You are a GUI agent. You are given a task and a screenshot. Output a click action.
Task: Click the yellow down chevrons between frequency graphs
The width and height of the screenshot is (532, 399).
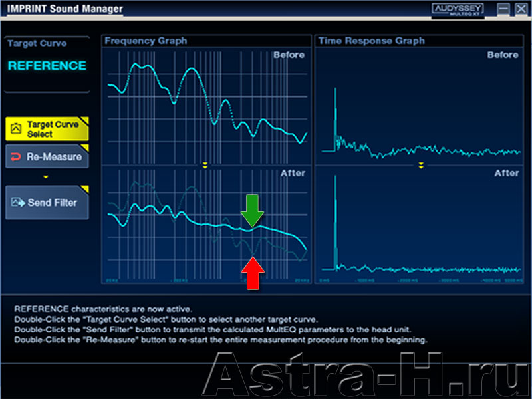click(205, 165)
